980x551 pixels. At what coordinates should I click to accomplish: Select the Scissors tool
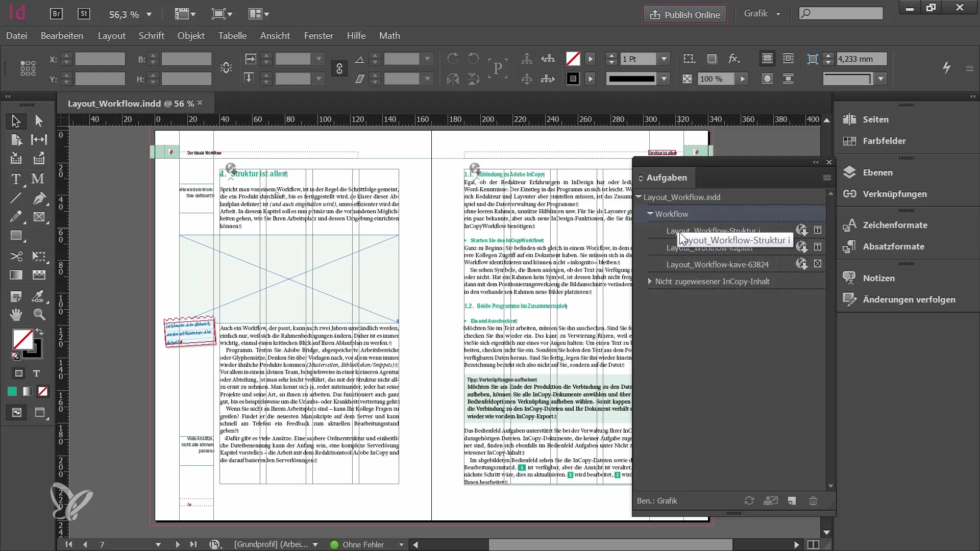(16, 256)
